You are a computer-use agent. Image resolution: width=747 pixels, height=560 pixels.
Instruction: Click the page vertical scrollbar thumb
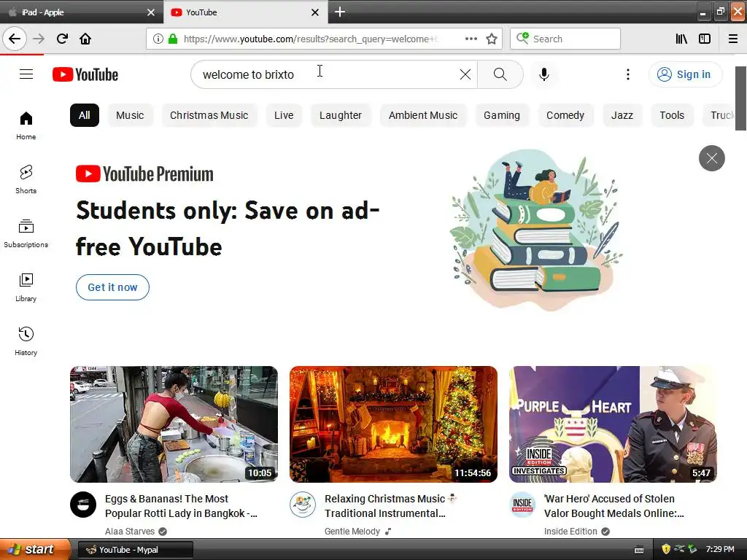[x=741, y=98]
